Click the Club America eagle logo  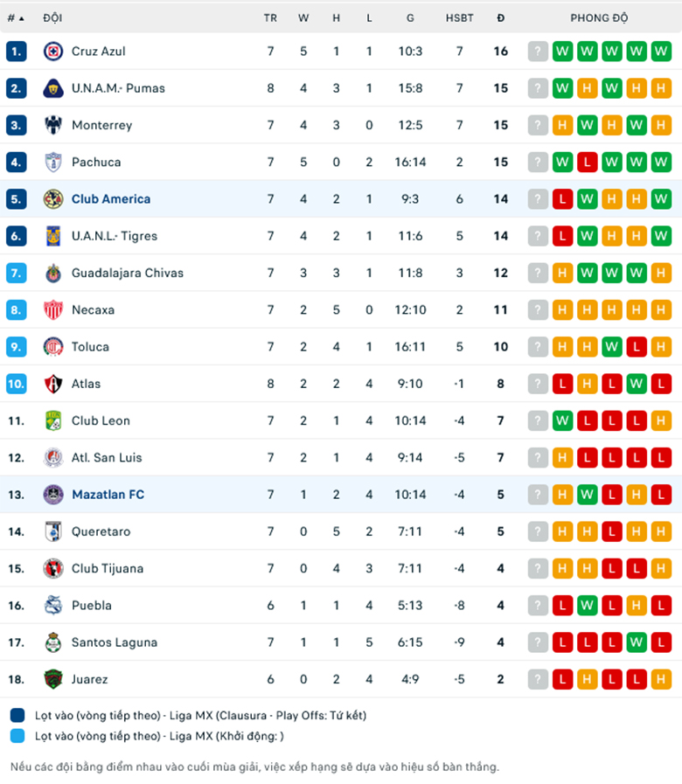(x=52, y=198)
